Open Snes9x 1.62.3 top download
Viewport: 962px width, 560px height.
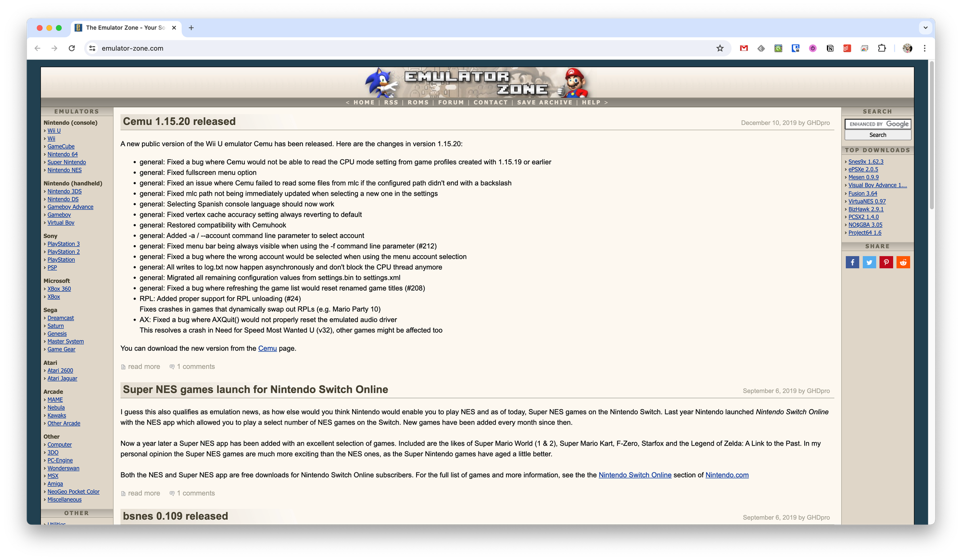coord(865,162)
